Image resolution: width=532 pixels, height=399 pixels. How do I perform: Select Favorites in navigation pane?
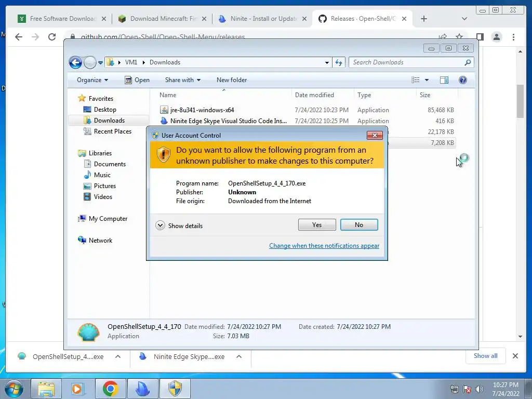(96, 98)
